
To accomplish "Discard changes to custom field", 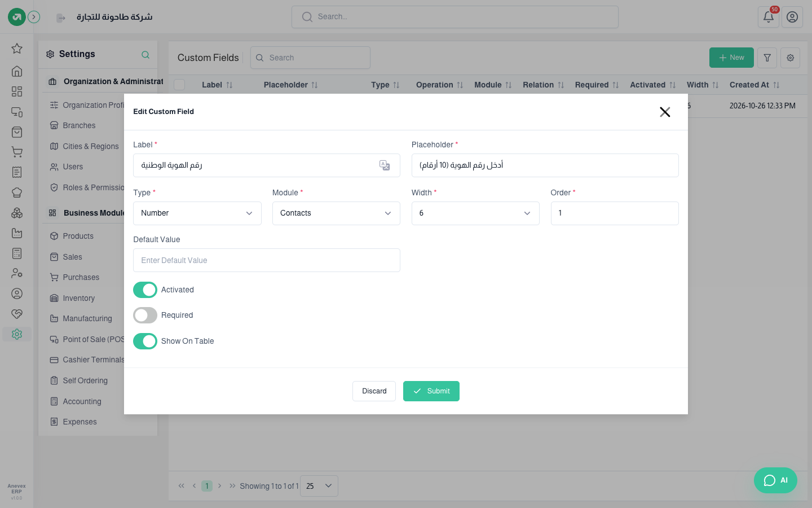I will tap(374, 391).
